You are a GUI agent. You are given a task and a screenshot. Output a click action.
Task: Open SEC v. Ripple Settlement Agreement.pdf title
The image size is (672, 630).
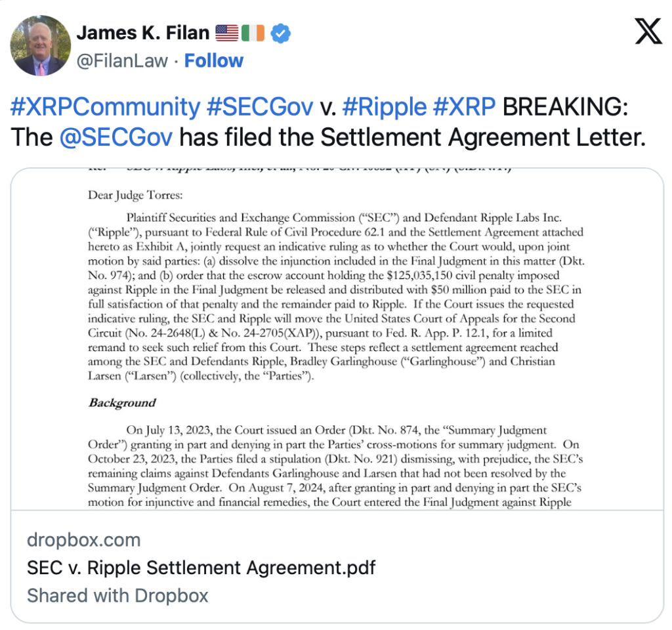click(201, 568)
